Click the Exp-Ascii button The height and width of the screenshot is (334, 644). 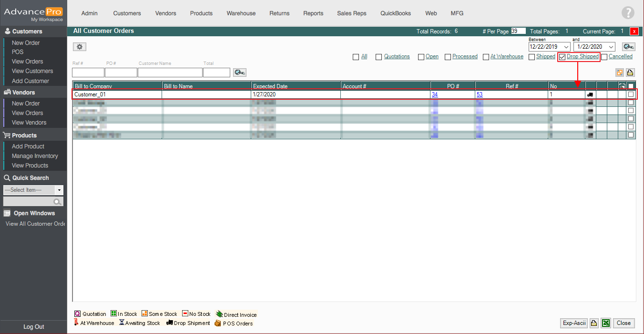pos(574,323)
